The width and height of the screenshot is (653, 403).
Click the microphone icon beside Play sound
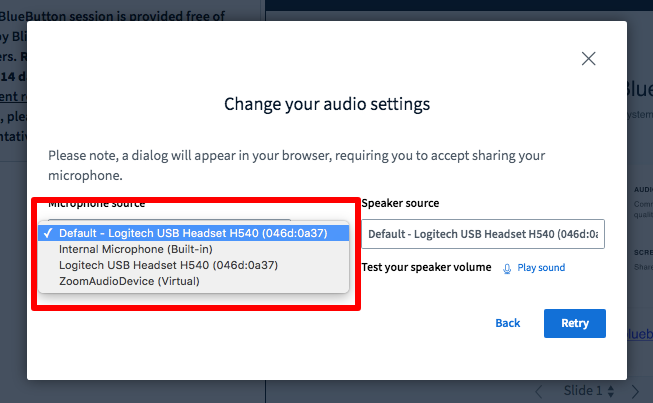507,269
